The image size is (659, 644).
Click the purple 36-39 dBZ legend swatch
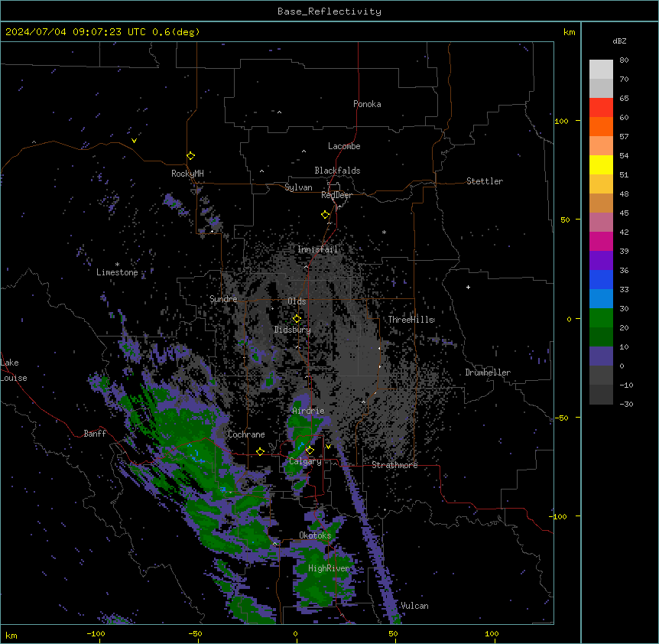[601, 261]
